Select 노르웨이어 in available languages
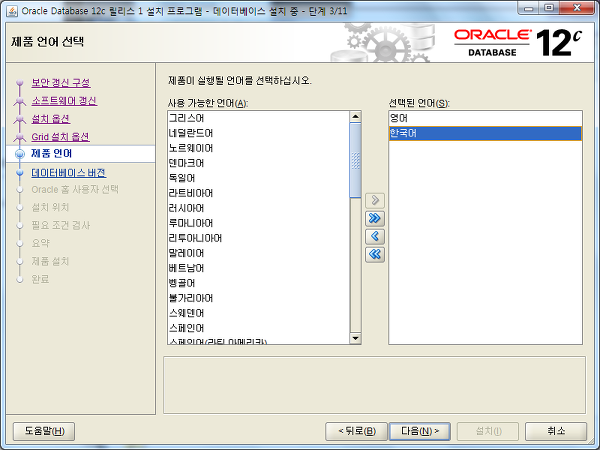The height and width of the screenshot is (450, 600). click(259, 148)
